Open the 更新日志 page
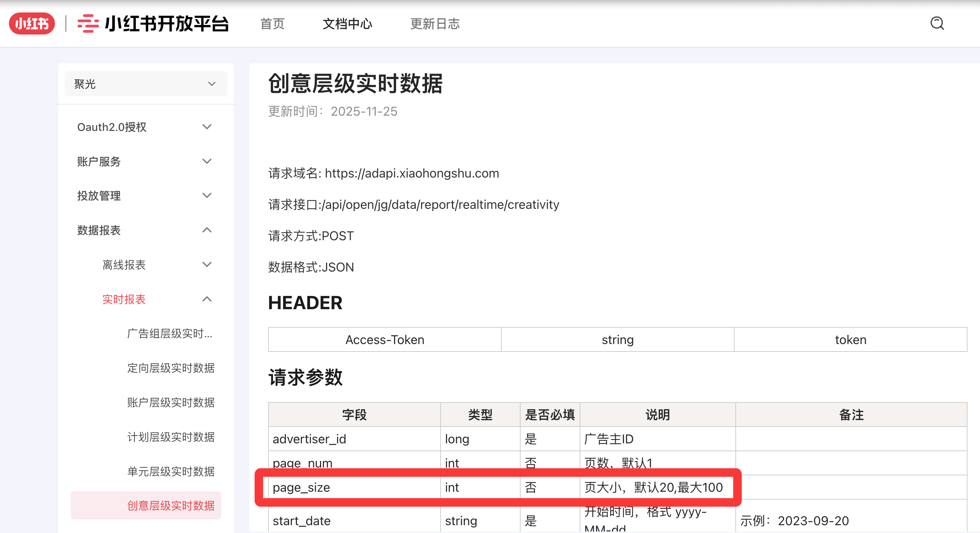 point(435,23)
